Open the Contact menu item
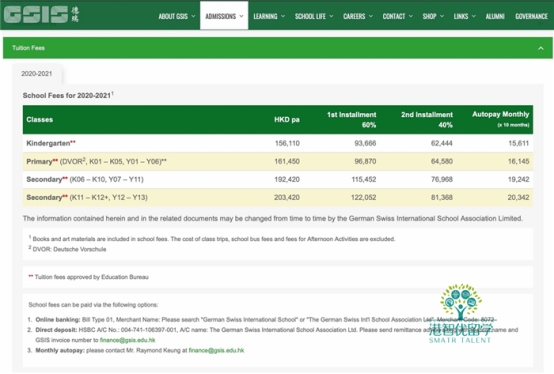 (397, 16)
